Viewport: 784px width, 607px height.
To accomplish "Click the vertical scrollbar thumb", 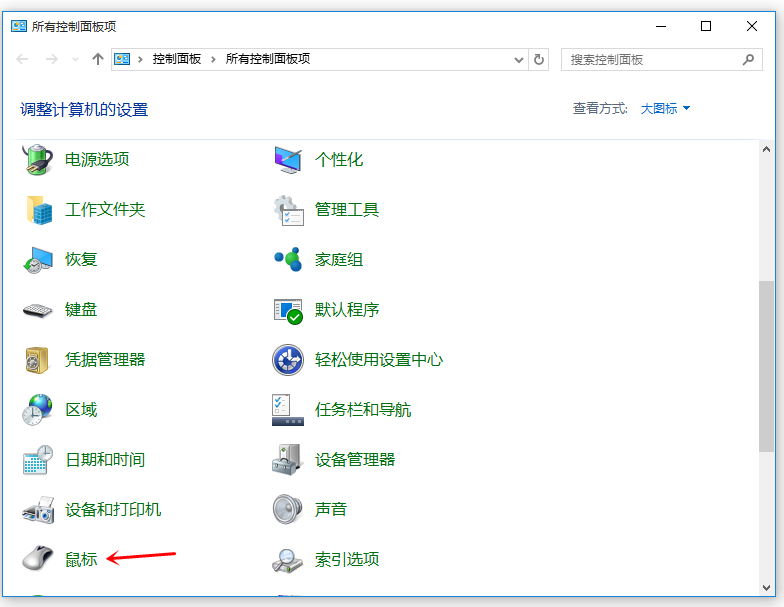I will click(766, 366).
